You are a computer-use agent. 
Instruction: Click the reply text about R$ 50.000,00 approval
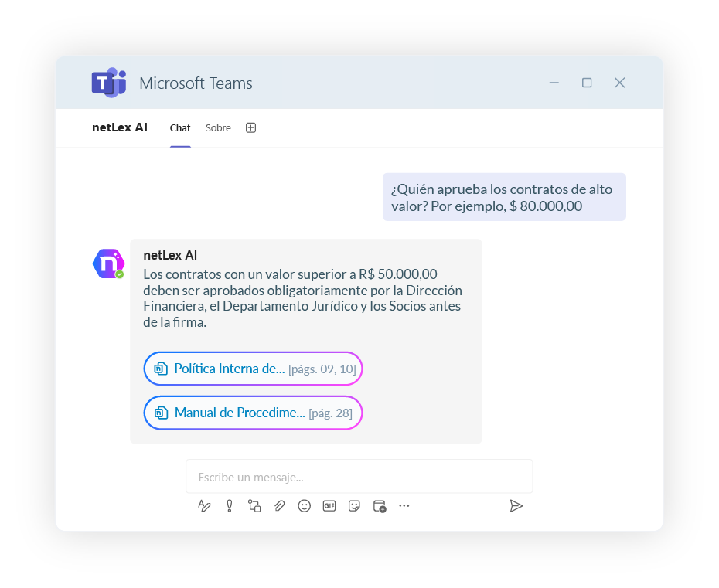point(302,298)
